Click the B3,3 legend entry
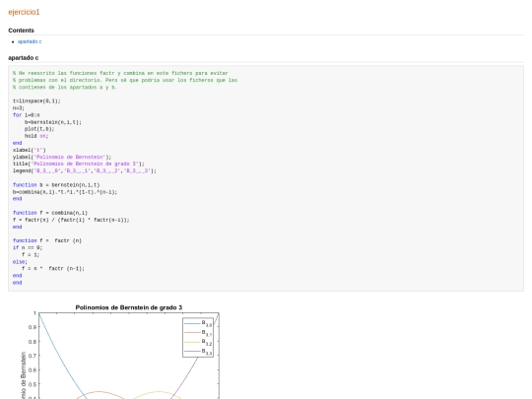This screenshot has height=399, width=532. (198, 352)
